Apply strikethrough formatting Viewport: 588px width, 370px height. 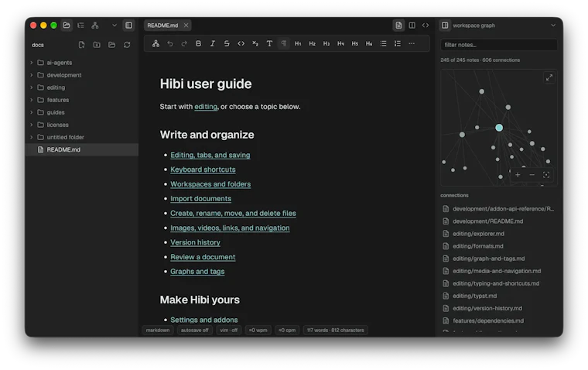click(227, 43)
